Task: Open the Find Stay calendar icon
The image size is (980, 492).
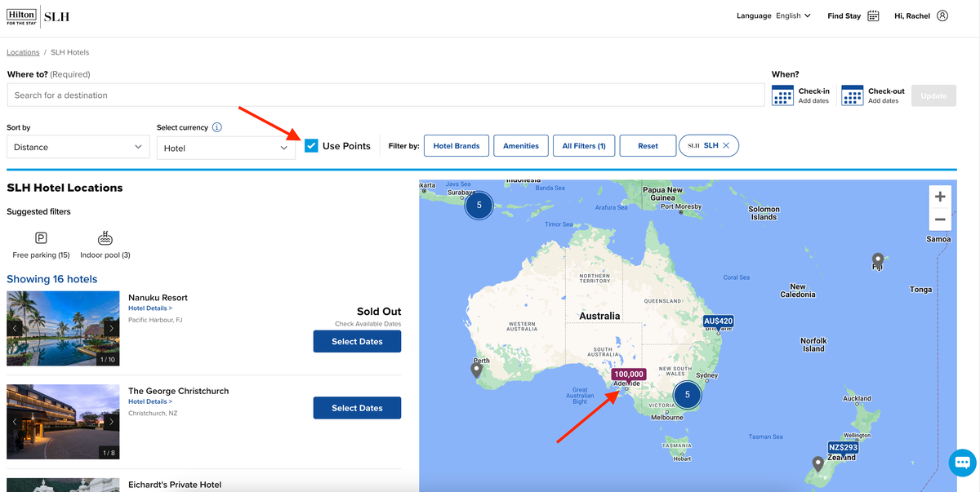Action: coord(873,16)
